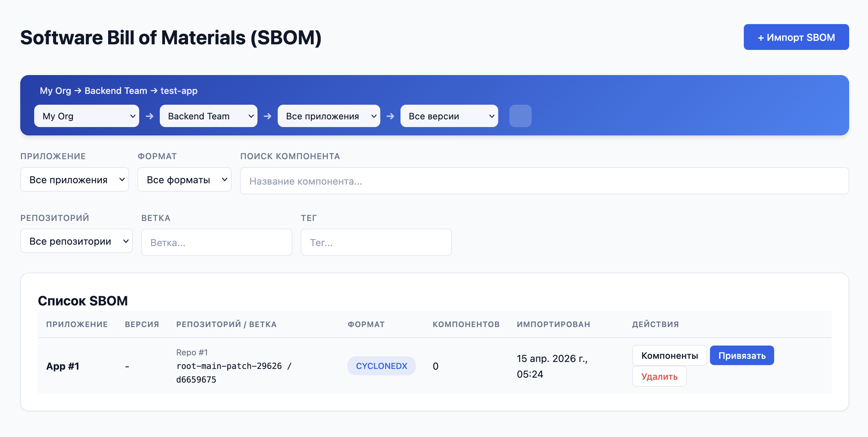
Task: Click the Импортирован column header
Action: point(553,324)
